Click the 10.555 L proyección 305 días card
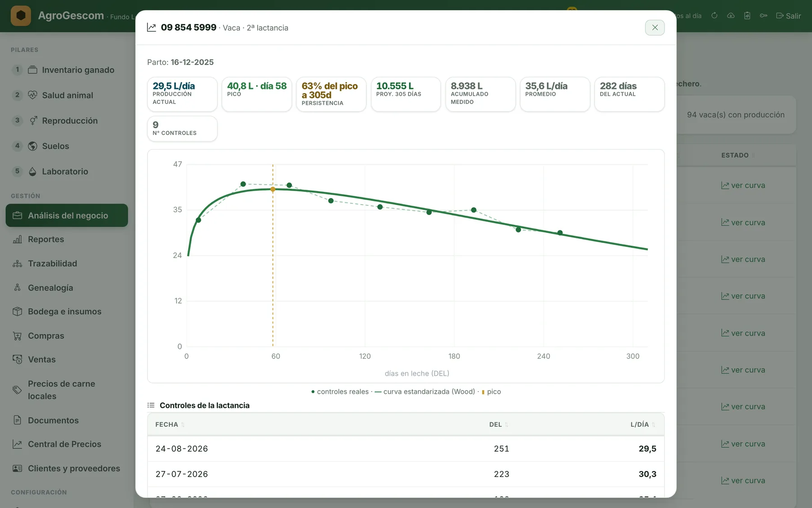The image size is (812, 508). click(406, 94)
